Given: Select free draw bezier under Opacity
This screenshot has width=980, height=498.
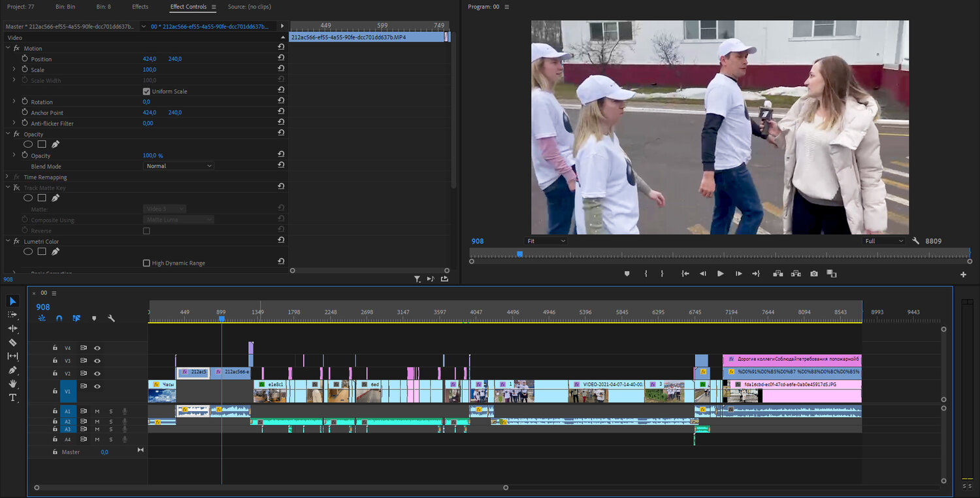Looking at the screenshot, I should [56, 144].
